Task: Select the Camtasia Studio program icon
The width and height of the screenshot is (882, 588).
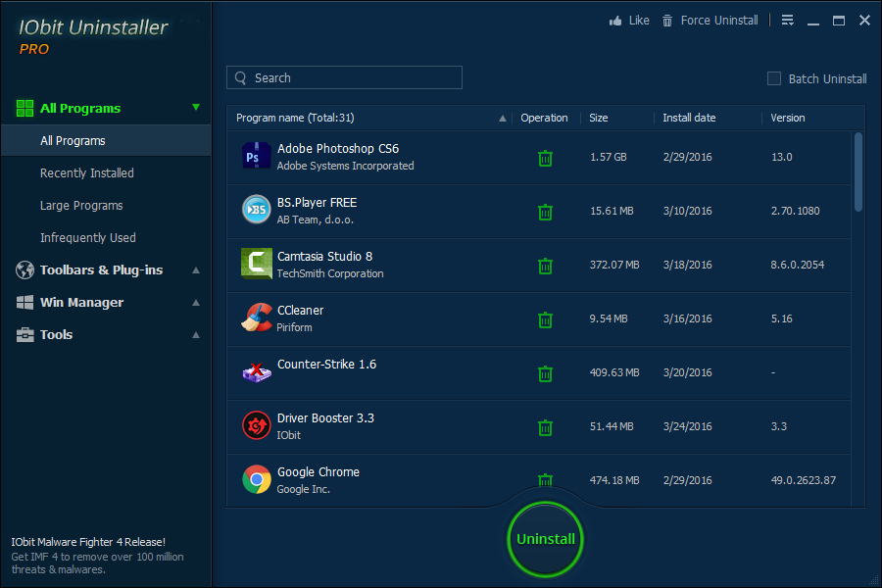Action: (256, 264)
